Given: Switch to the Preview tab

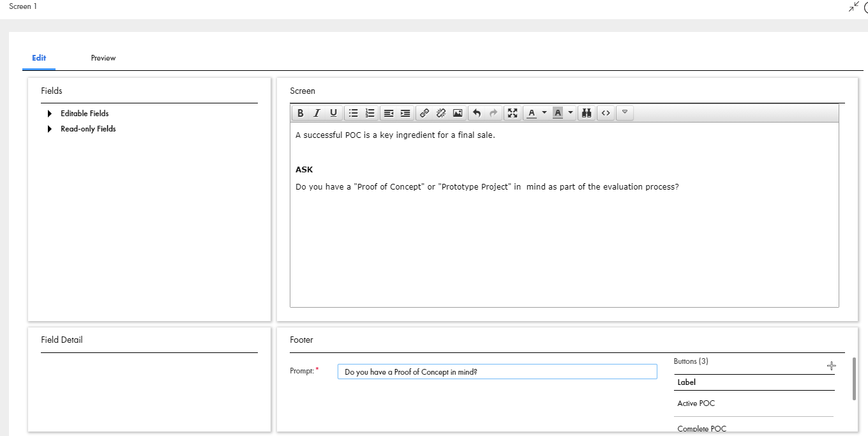Looking at the screenshot, I should pos(103,58).
